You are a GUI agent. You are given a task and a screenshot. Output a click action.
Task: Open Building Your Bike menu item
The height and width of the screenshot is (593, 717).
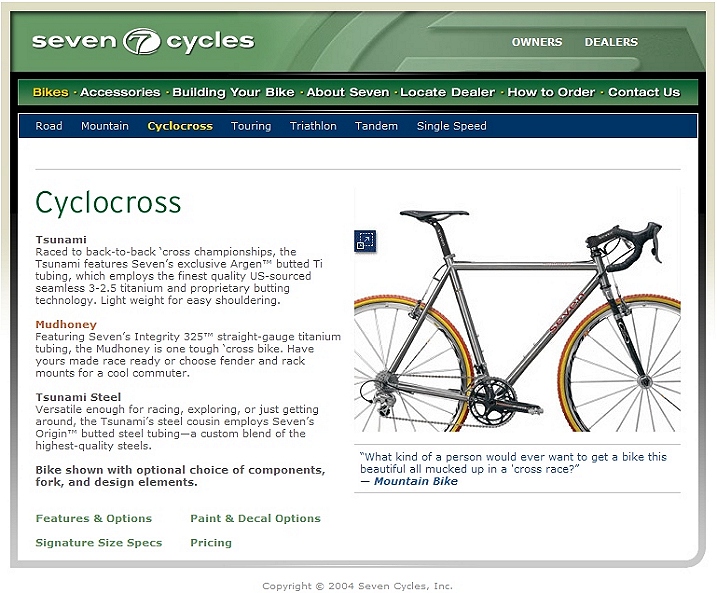[233, 92]
